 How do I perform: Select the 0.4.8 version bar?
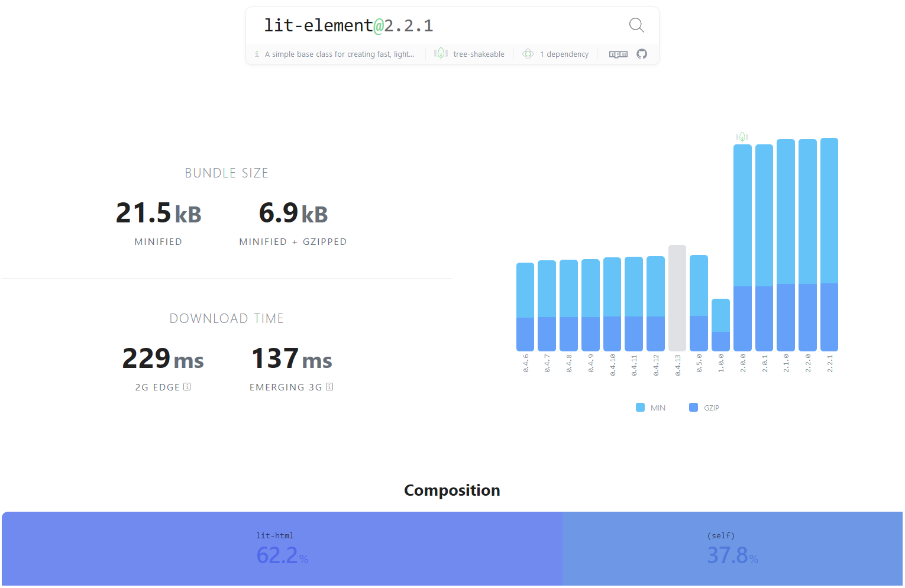(568, 305)
